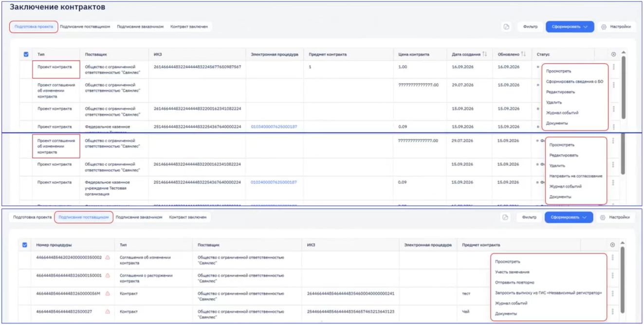Open Контракт заключен tab in bottom panel
644x325 pixels.
pos(188,217)
